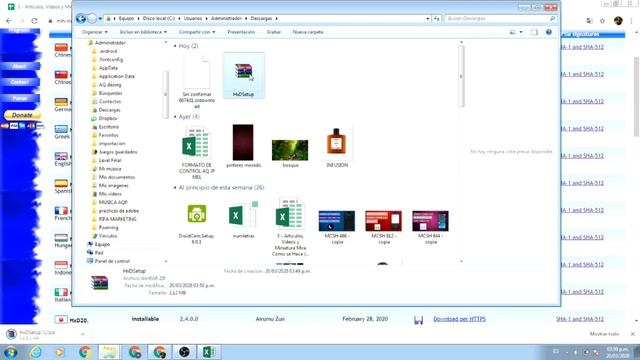Open OBS Studio from the taskbar

[x=184, y=352]
